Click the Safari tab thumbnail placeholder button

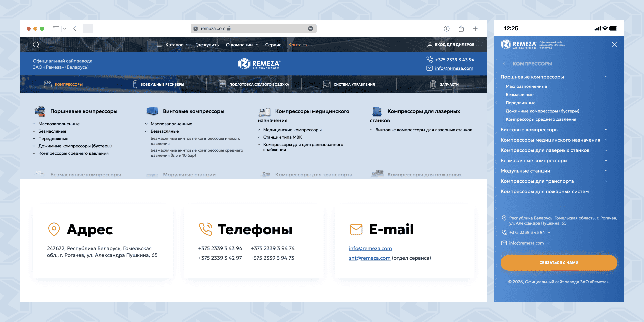pos(88,29)
